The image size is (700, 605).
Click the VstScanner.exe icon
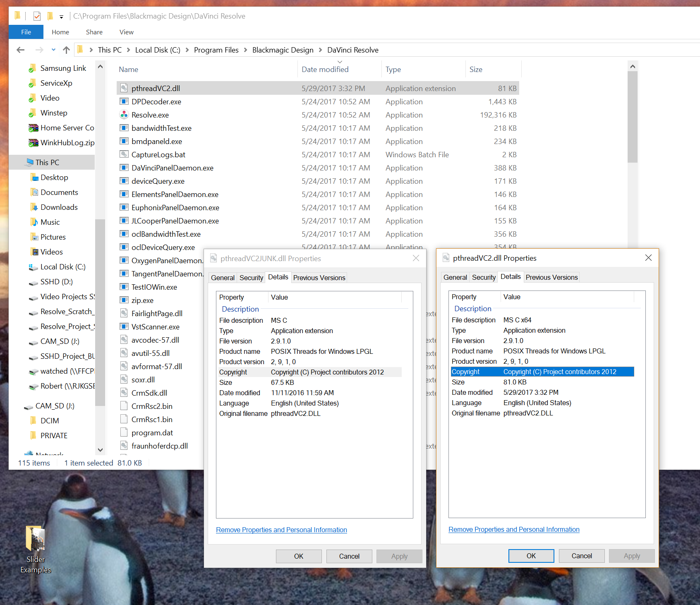(124, 327)
